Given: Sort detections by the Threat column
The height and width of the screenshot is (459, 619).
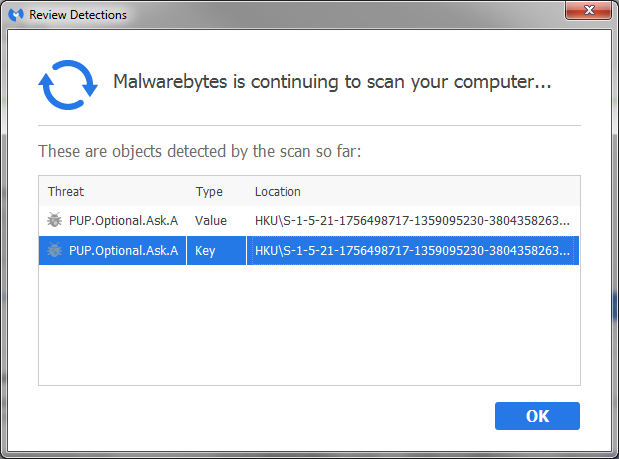Looking at the screenshot, I should [66, 191].
